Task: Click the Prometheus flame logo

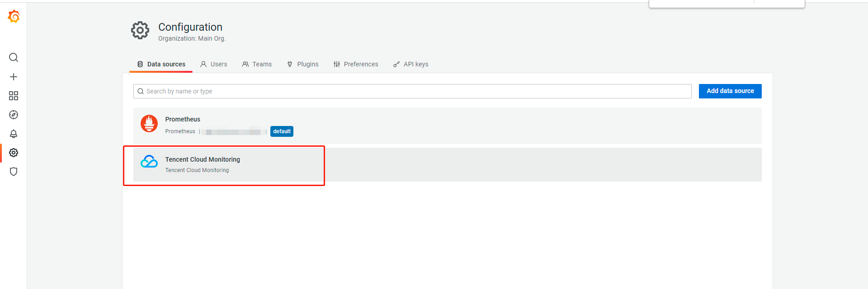Action: pyautogui.click(x=149, y=124)
